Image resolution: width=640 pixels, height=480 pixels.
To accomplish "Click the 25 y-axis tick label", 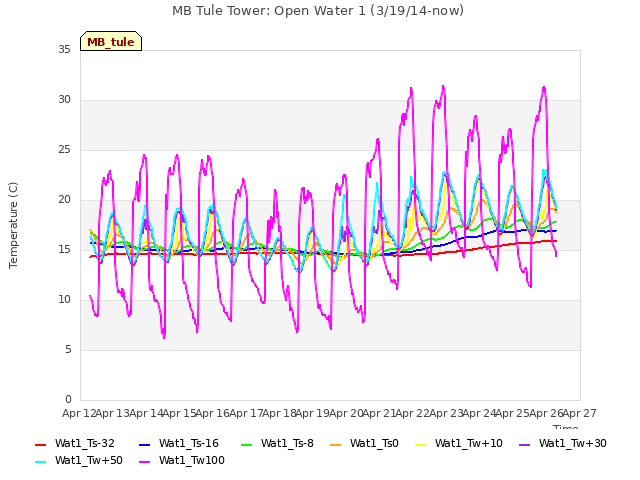I will click(x=64, y=150).
